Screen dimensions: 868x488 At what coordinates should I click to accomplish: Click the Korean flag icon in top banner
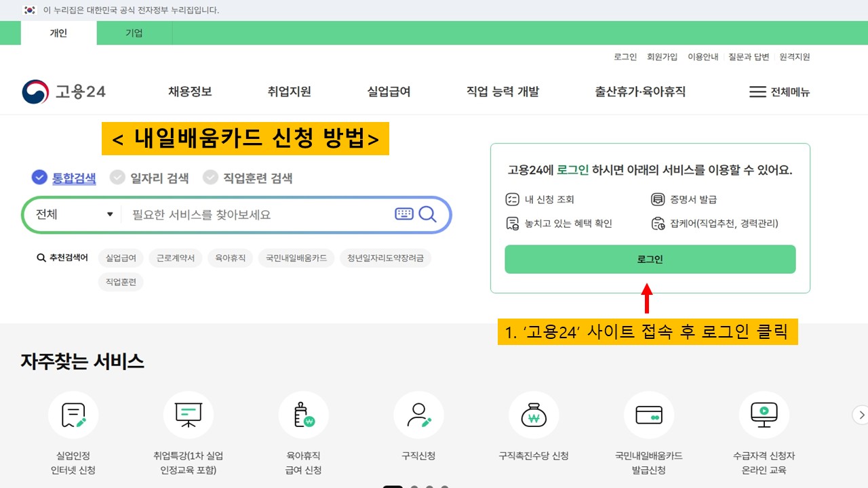29,10
